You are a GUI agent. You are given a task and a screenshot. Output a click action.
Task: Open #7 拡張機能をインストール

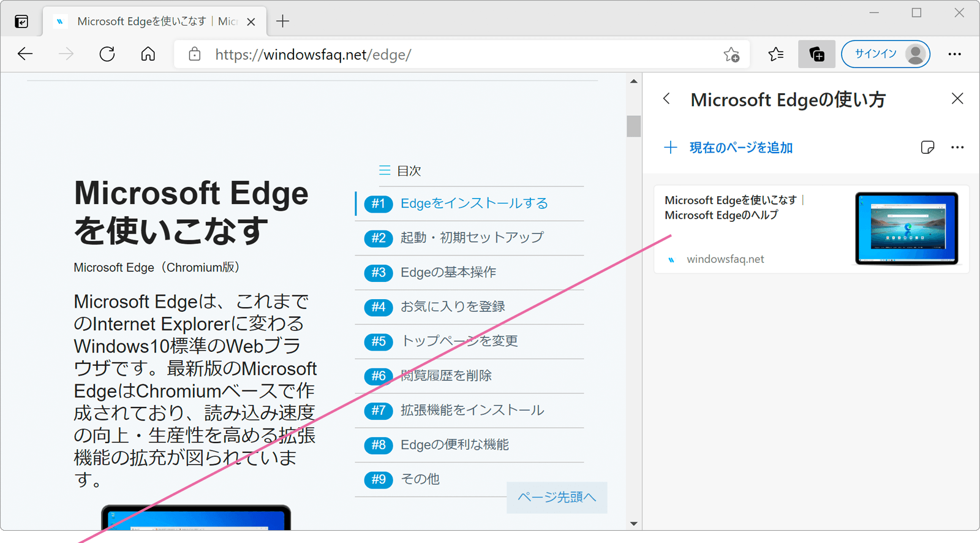(470, 410)
